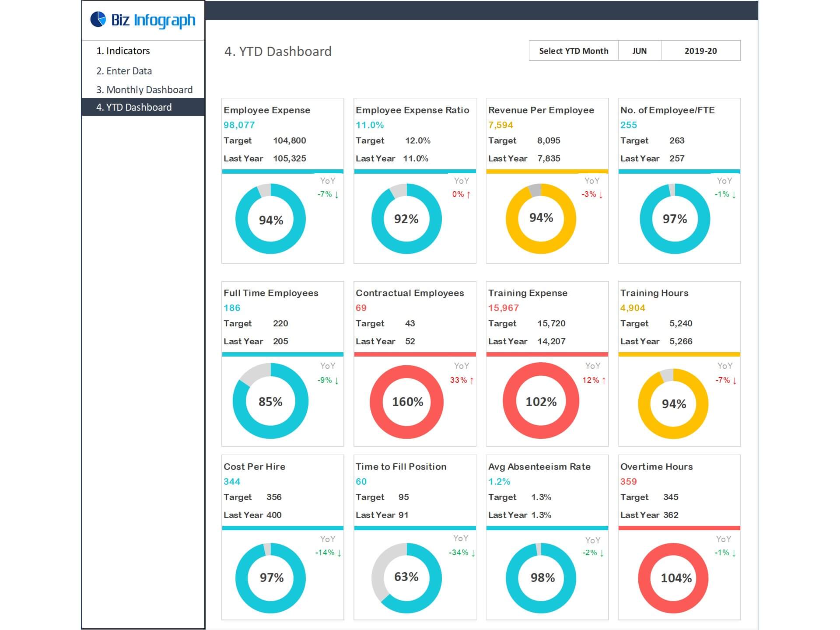Click the Avg Absenteeism Rate 98% donut
The width and height of the screenshot is (840, 630).
point(541,578)
